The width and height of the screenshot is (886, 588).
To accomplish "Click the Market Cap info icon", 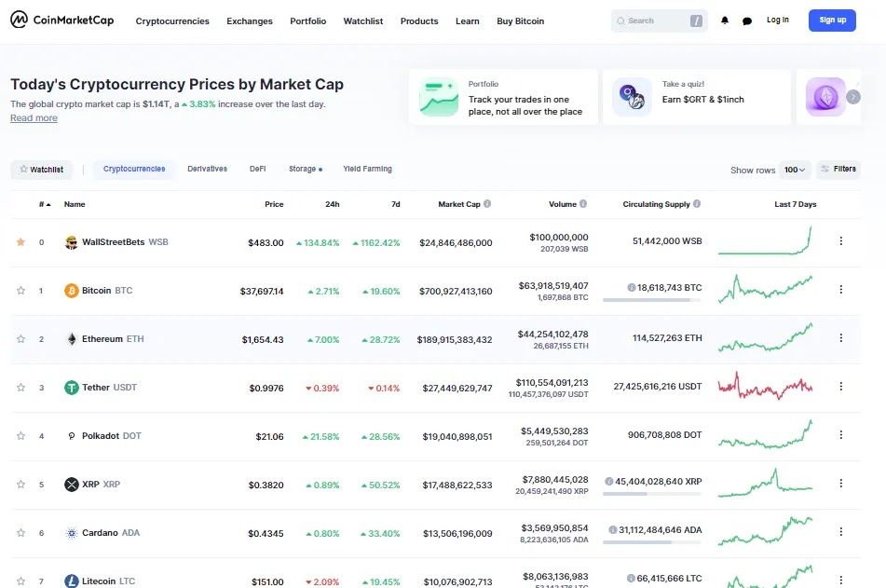I will (x=487, y=203).
